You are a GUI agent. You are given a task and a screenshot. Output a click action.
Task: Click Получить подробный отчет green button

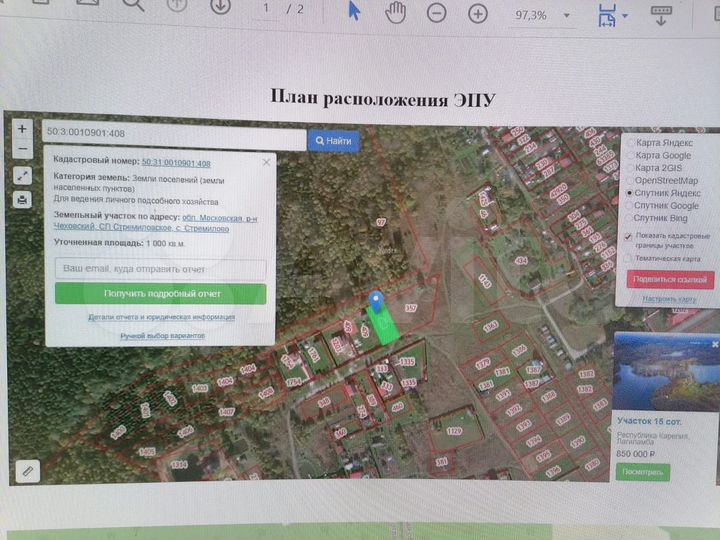coord(160,293)
